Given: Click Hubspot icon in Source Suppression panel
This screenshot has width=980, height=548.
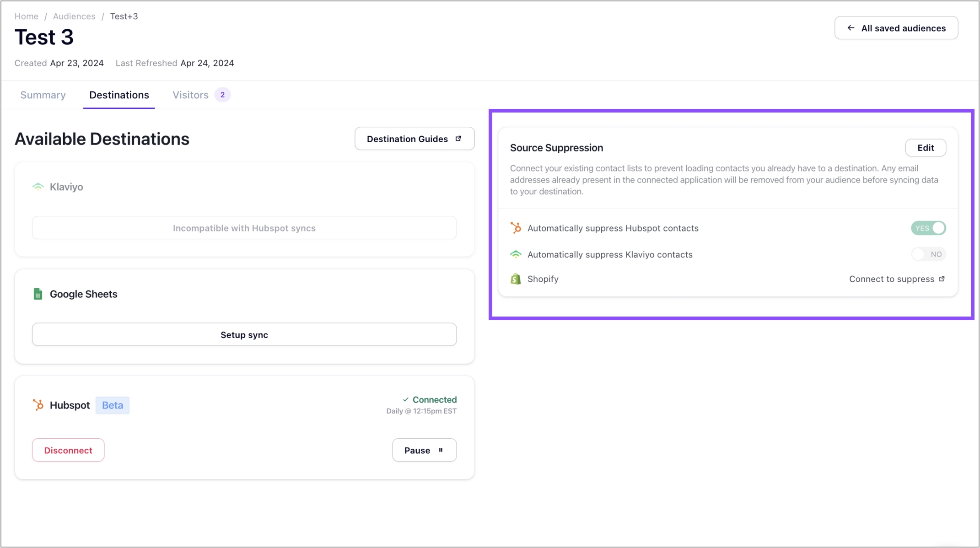Looking at the screenshot, I should point(516,228).
